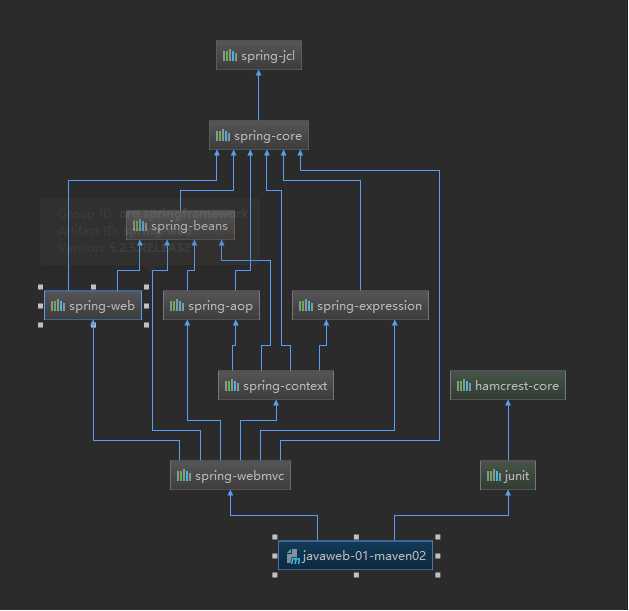
Task: Select the javaweb-01-maven02 project node label
Action: [x=364, y=556]
